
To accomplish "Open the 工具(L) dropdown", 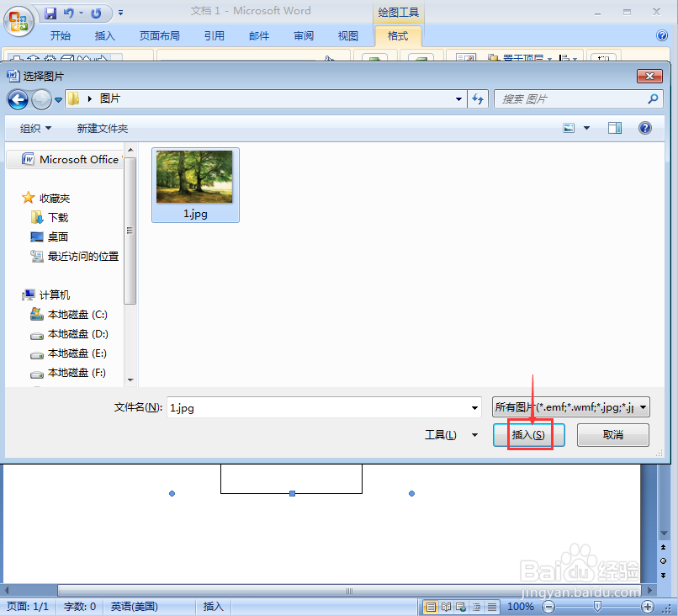I will pos(451,435).
